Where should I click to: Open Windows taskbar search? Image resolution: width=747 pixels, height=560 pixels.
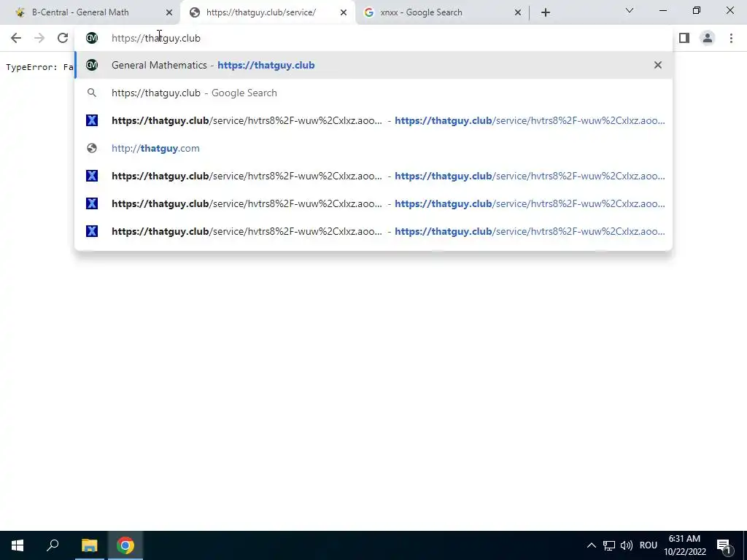[53, 545]
